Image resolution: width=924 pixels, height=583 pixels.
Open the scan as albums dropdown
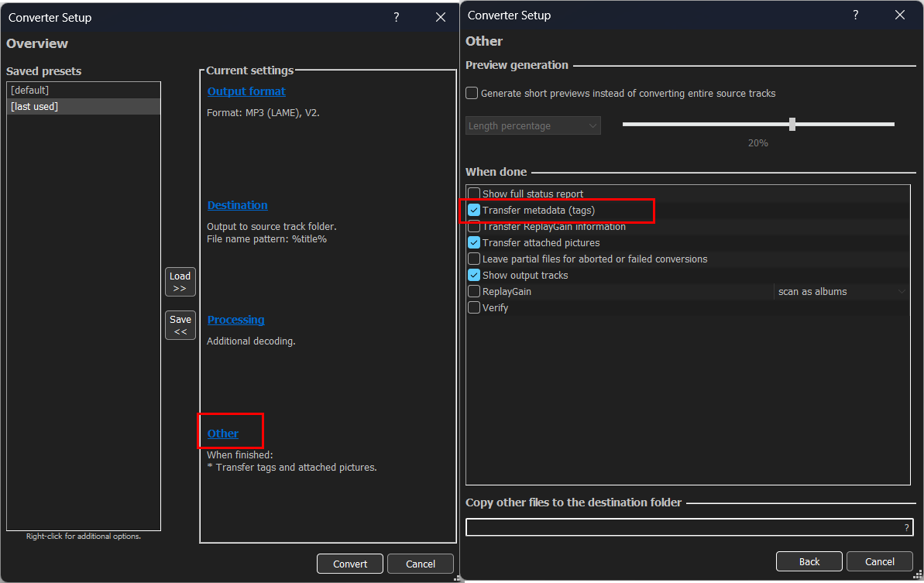click(841, 291)
